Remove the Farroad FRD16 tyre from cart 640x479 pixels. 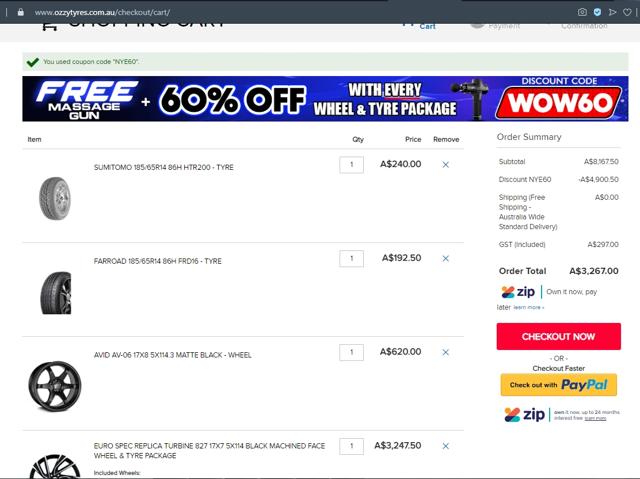pyautogui.click(x=446, y=258)
